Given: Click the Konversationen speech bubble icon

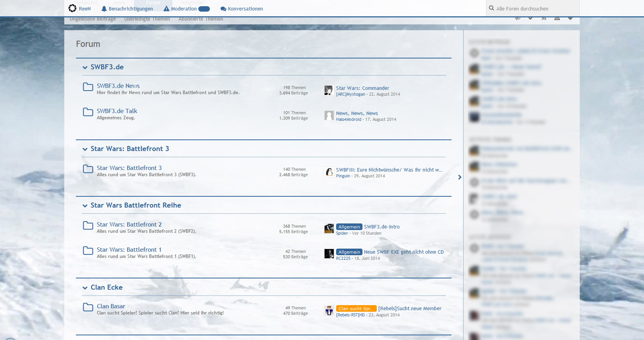Looking at the screenshot, I should pos(223,9).
